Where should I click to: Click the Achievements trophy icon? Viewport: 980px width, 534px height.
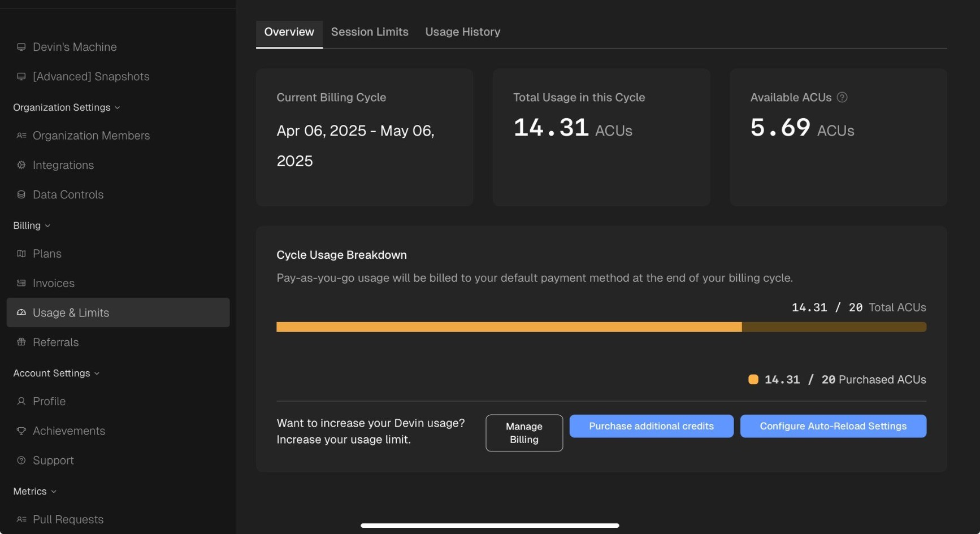coord(21,431)
